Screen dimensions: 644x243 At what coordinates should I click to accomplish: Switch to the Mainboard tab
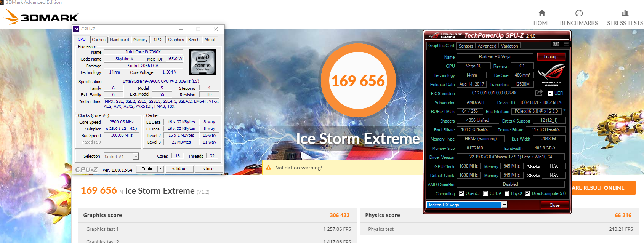pyautogui.click(x=119, y=40)
